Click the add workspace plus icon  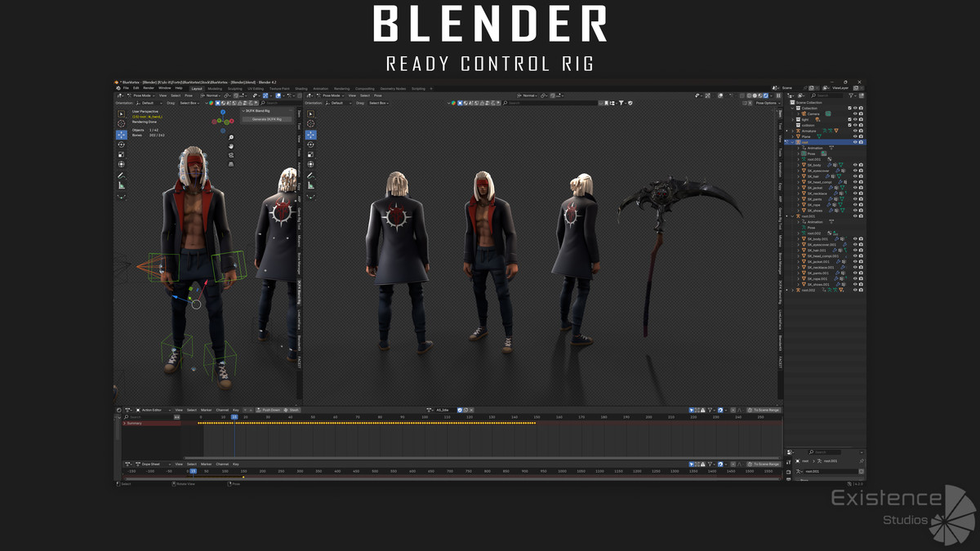[431, 88]
